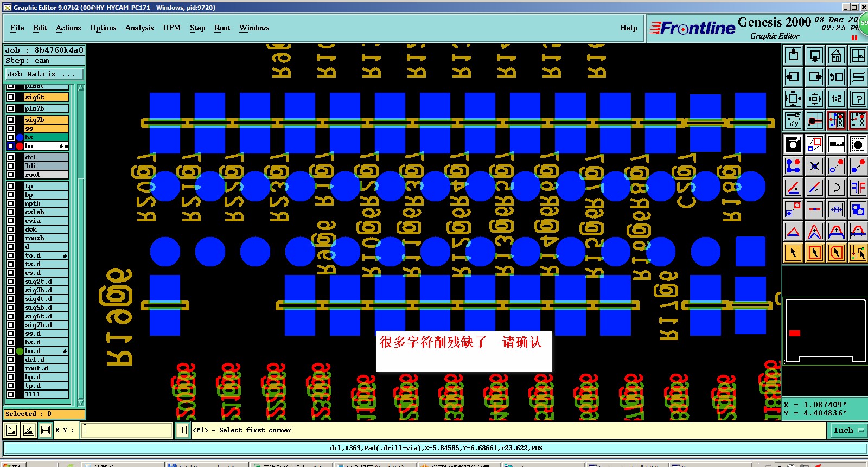Click the layer list scroll-up arrow
The height and width of the screenshot is (467, 868).
[81, 87]
